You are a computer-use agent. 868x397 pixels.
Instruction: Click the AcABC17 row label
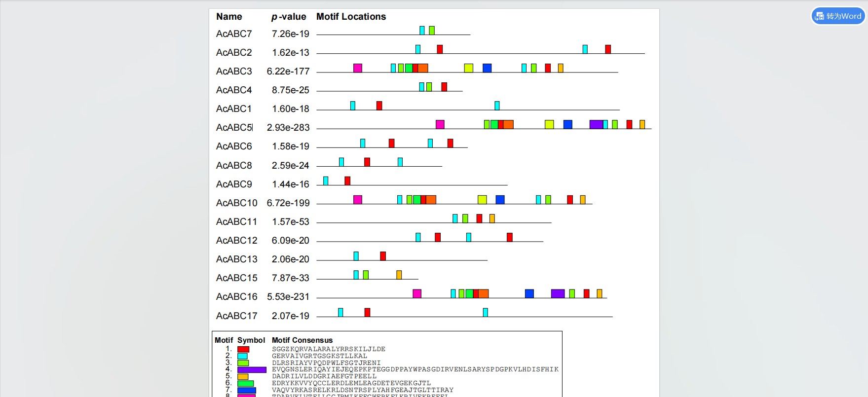pos(237,316)
